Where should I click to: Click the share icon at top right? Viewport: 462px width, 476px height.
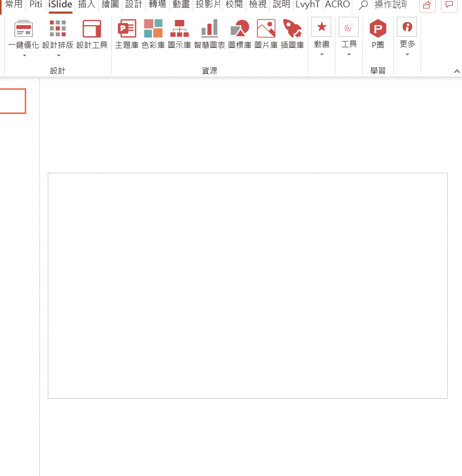coord(427,5)
